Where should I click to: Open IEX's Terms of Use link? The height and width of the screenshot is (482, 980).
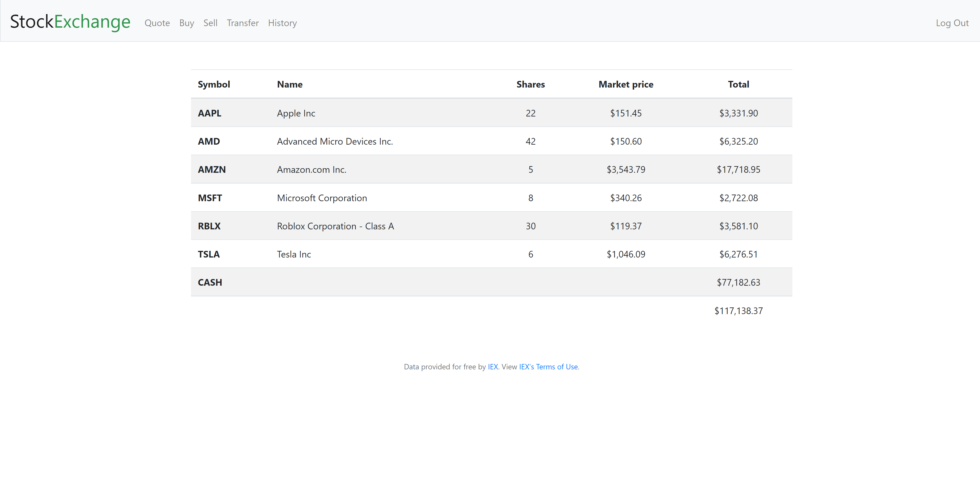(548, 367)
